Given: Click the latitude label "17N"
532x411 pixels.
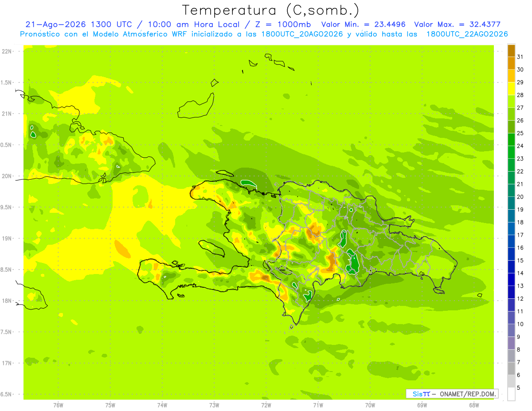Looking at the screenshot, I should pos(7,364).
